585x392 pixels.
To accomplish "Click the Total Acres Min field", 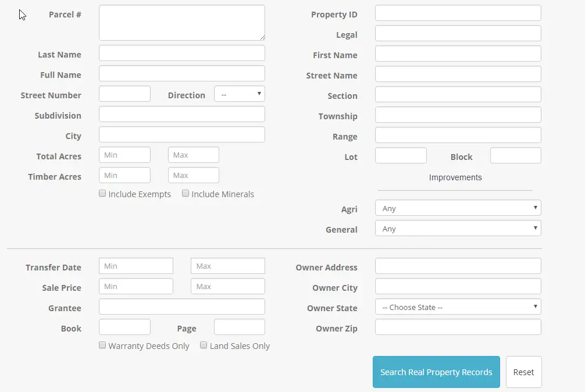I will click(x=124, y=155).
